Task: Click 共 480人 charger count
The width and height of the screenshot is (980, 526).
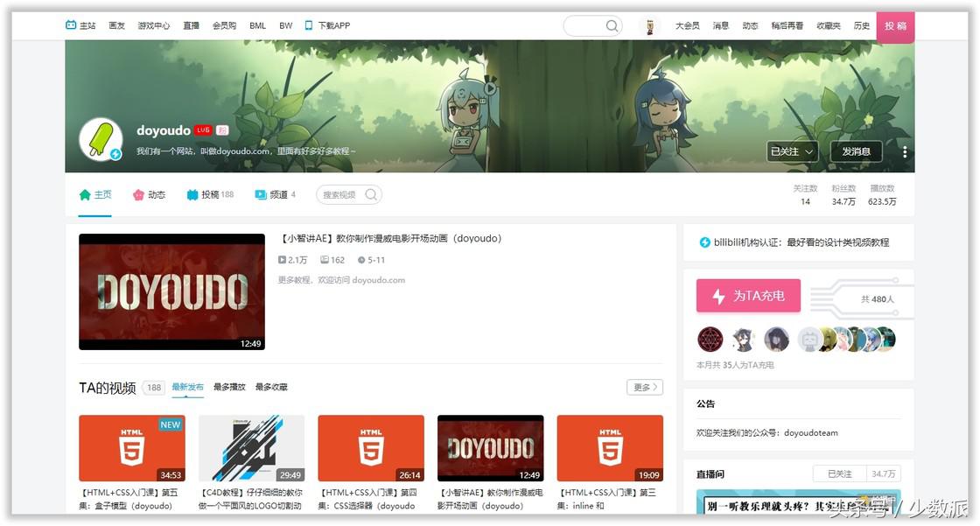Action: point(878,299)
